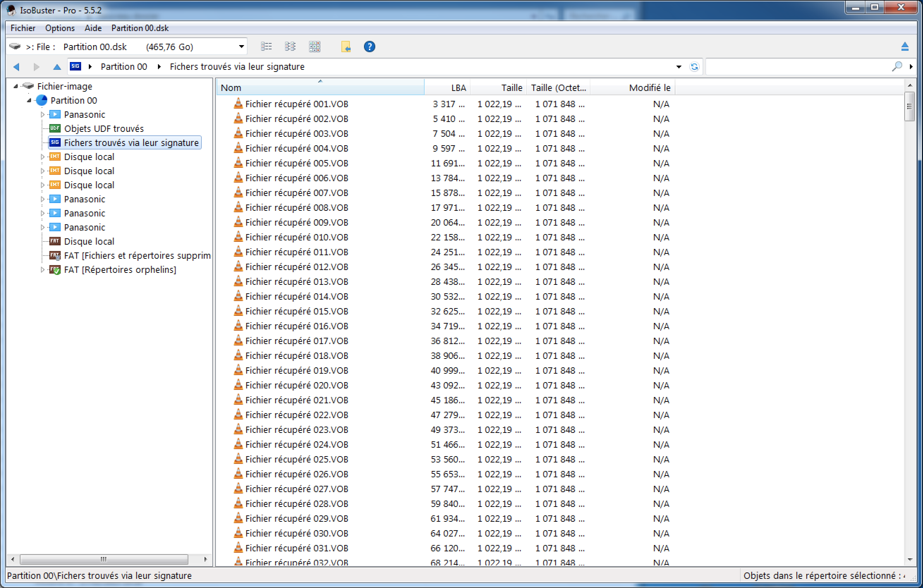Click the magnifier search icon
This screenshot has width=923, height=588.
click(897, 67)
